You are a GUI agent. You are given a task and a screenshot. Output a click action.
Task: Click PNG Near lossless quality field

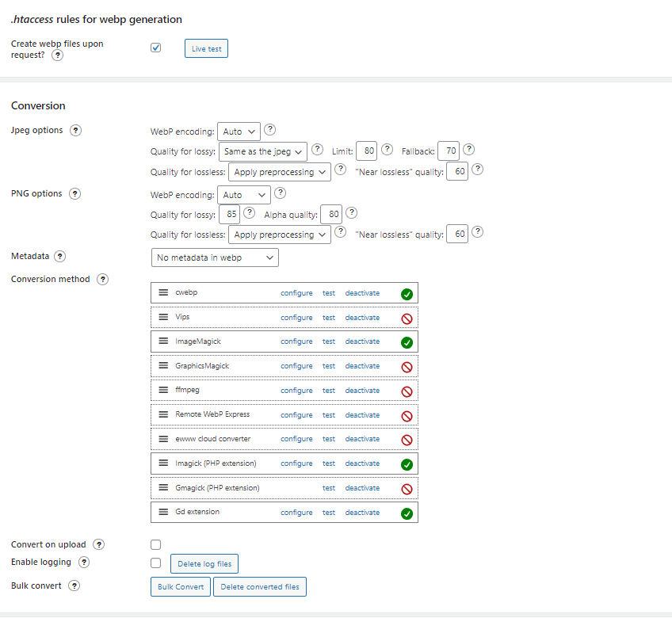click(457, 234)
